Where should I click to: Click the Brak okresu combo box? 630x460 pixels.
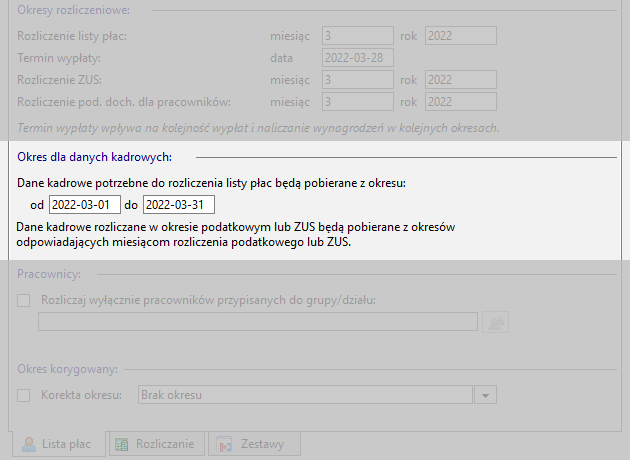pos(303,395)
